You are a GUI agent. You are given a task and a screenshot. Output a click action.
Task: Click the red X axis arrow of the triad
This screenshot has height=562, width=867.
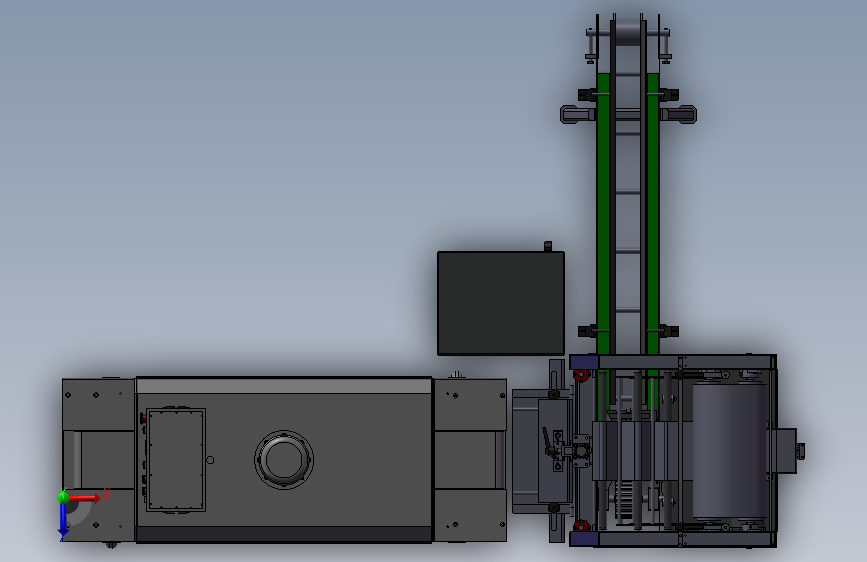(86, 498)
